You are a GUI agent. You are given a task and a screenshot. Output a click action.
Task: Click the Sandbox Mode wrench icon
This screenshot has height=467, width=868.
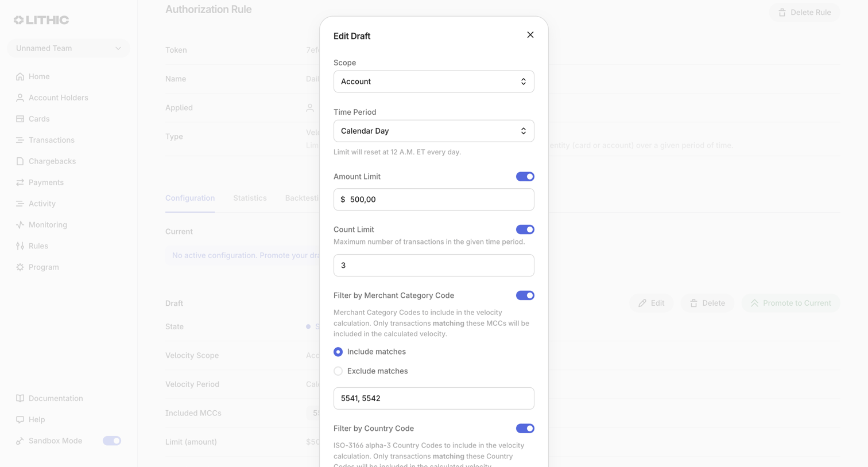pyautogui.click(x=20, y=441)
